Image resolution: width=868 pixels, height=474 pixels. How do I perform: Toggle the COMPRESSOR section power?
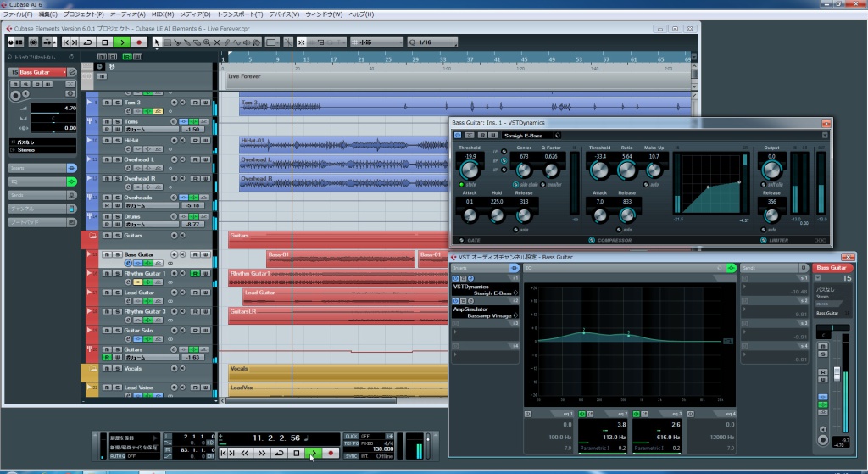point(591,240)
